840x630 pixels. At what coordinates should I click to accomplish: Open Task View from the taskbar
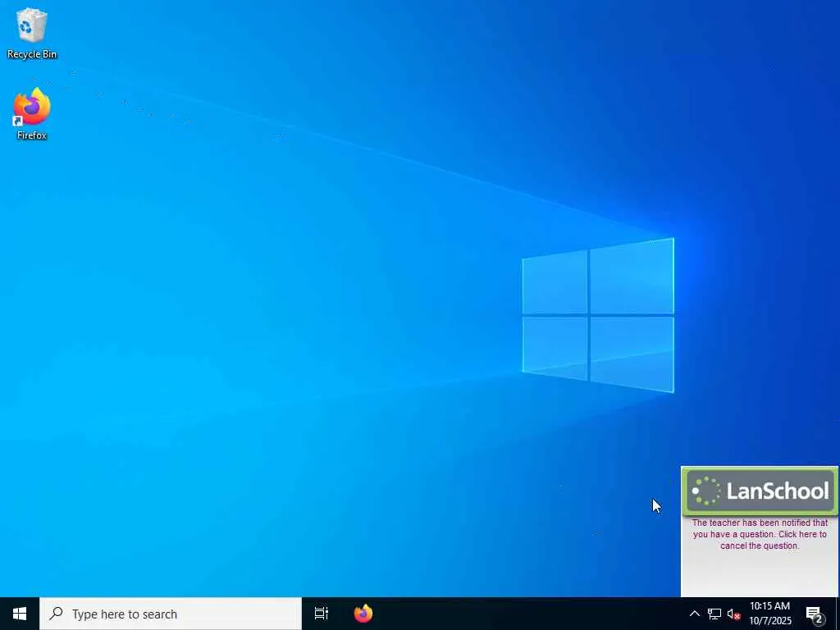pyautogui.click(x=321, y=614)
